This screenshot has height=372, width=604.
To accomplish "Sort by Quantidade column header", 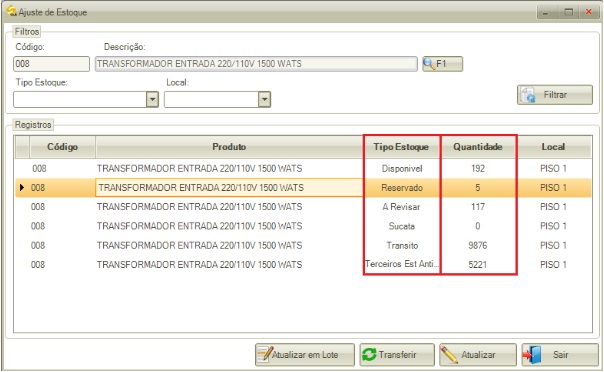I will pyautogui.click(x=478, y=147).
